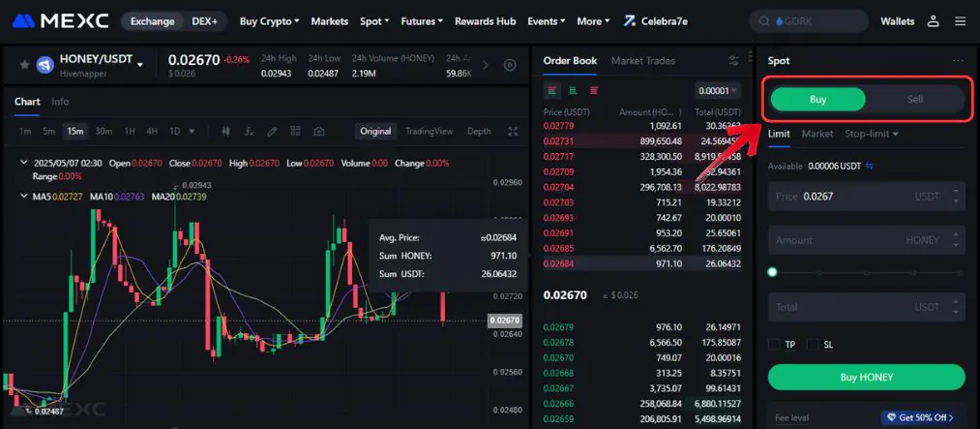Collapse the OHLC date info row
Screen dimensions: 980x429
(x=24, y=163)
